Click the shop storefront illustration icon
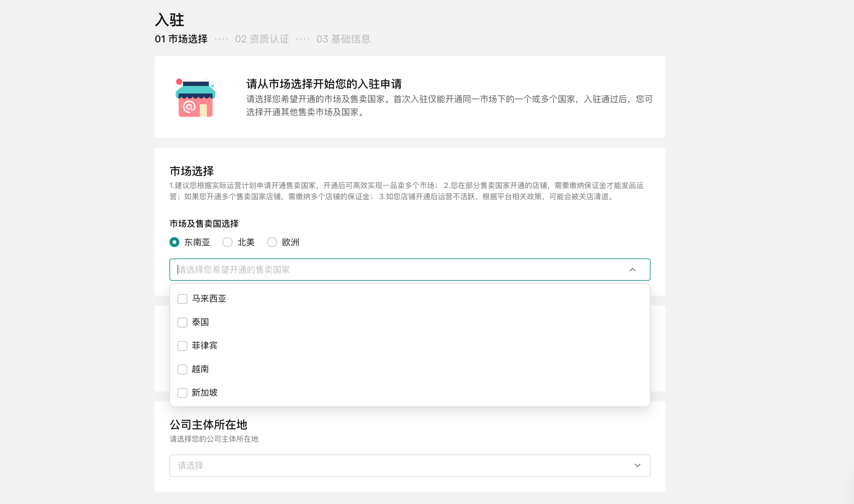Image resolution: width=854 pixels, height=504 pixels. tap(196, 98)
